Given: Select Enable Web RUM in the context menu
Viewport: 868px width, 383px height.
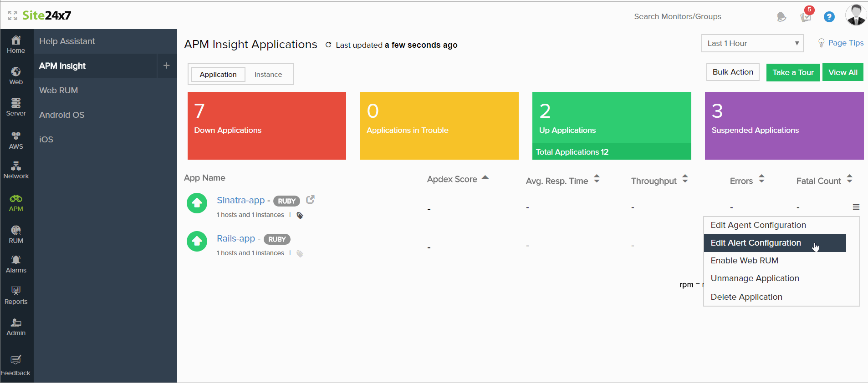Looking at the screenshot, I should (775, 261).
